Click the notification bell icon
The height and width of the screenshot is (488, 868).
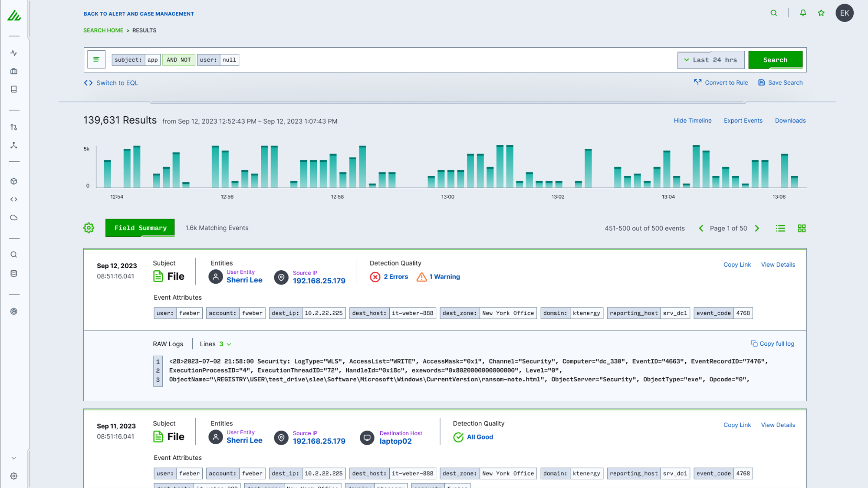(x=803, y=13)
